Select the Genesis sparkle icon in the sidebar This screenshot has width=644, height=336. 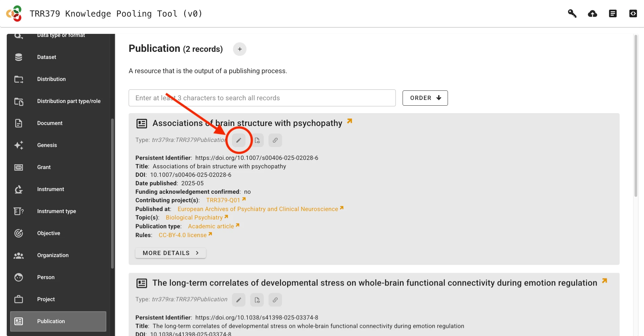tap(19, 145)
